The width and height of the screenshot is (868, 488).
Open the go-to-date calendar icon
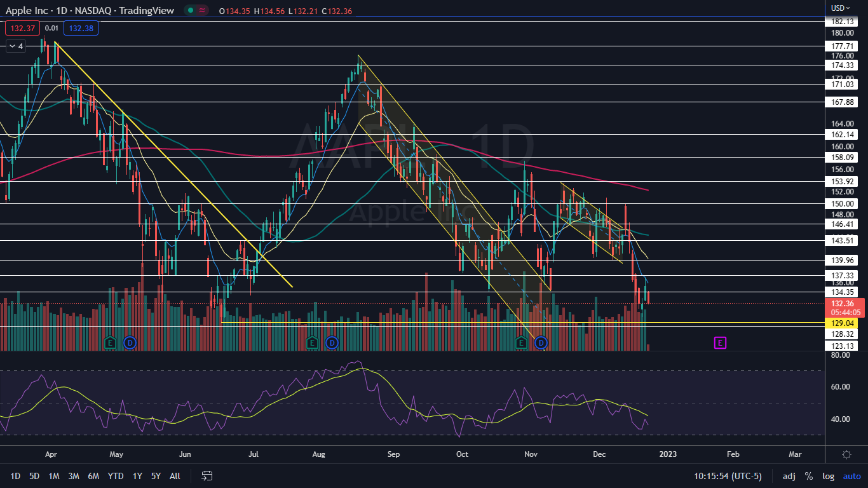tap(207, 475)
